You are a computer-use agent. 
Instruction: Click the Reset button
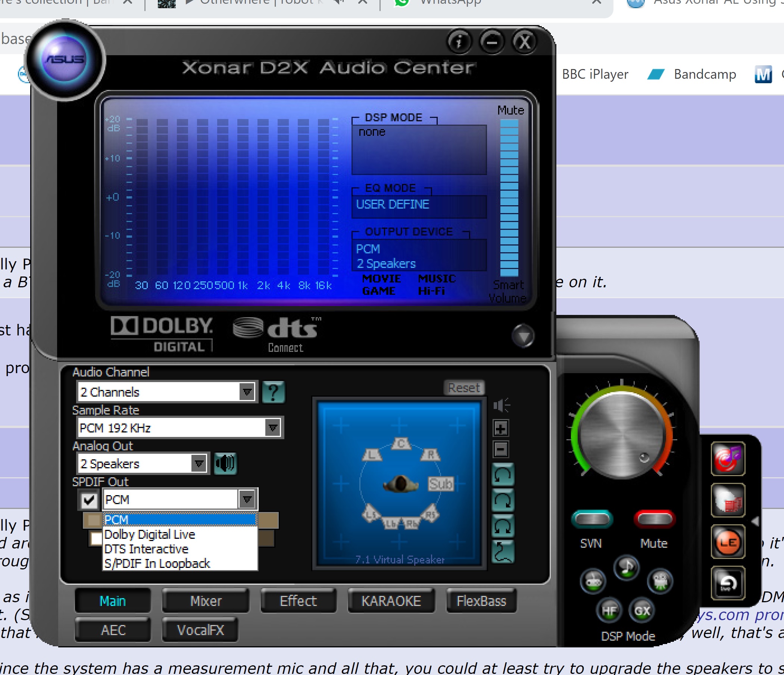pos(464,388)
